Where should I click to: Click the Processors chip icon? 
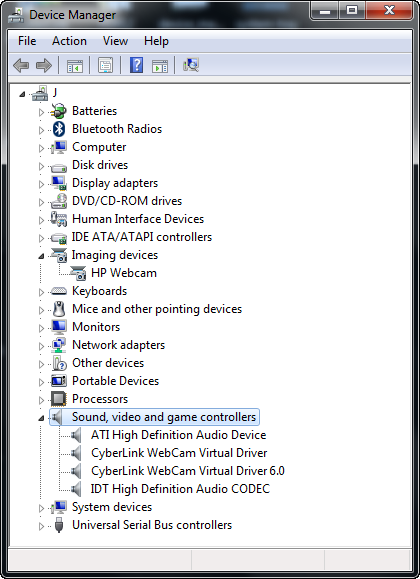(58, 399)
